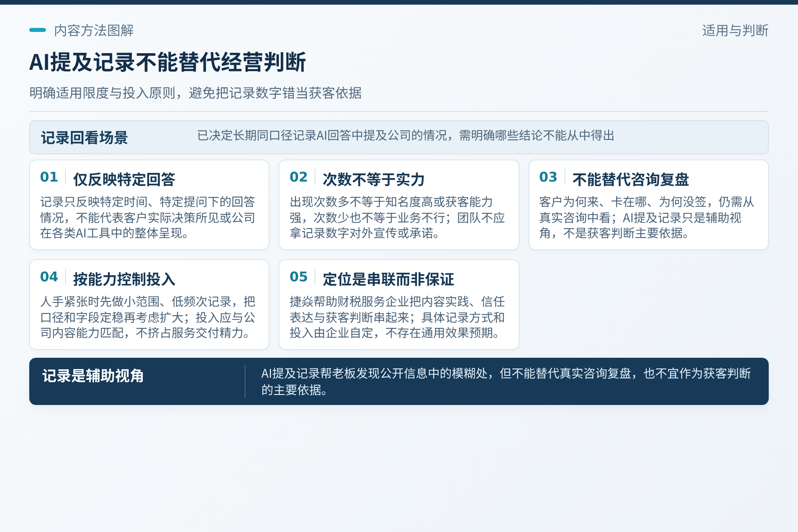Select the header label 内容方法图解
The height and width of the screenshot is (532, 798).
(94, 31)
